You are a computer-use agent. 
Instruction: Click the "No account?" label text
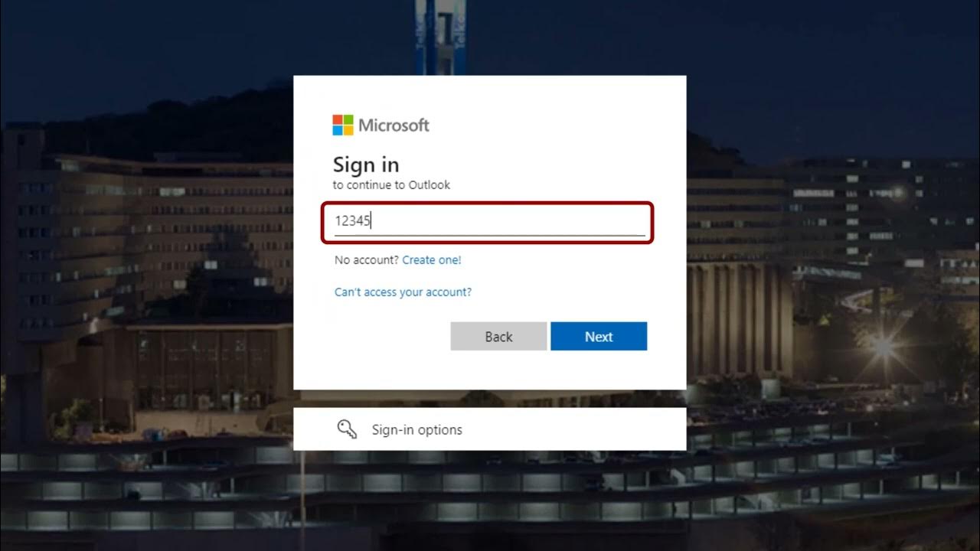click(367, 260)
